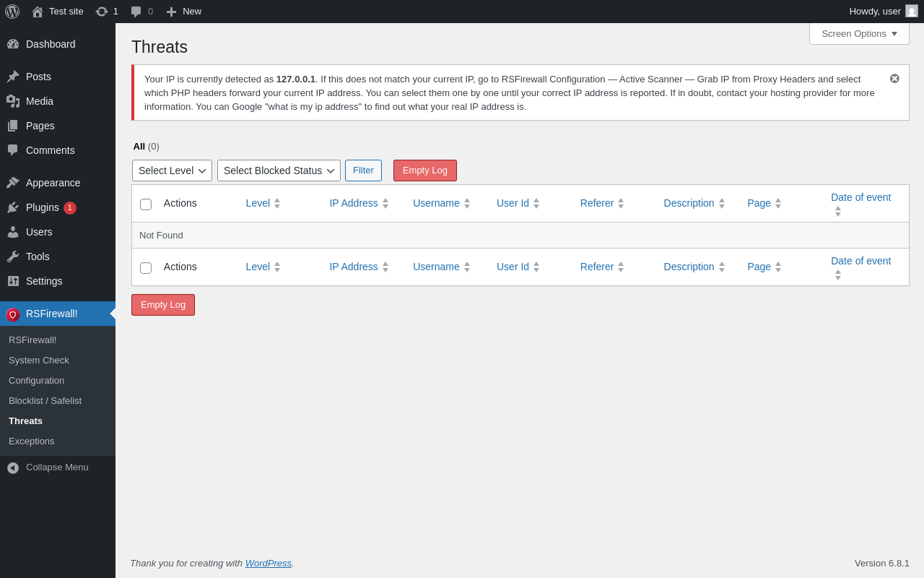
Task: Click the Filter button
Action: [x=363, y=171]
